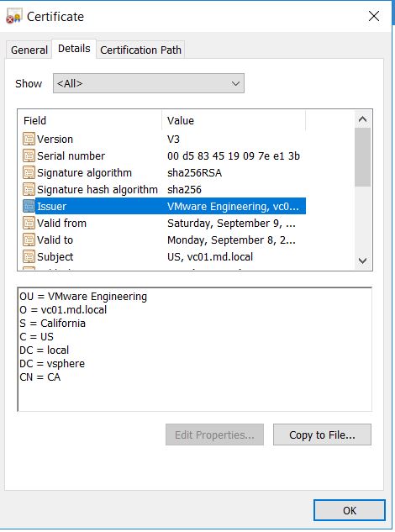Click the Issuer field icon
Viewport: 395px width, 532px height.
29,206
